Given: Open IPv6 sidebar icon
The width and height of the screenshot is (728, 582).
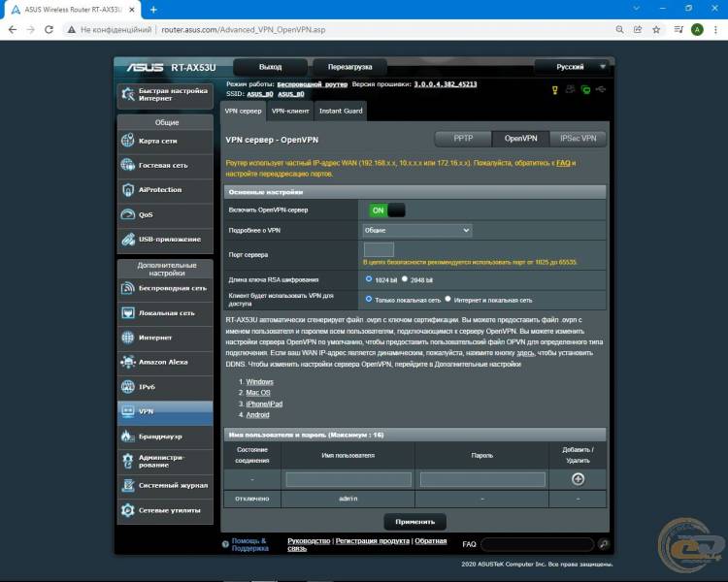Looking at the screenshot, I should click(128, 387).
